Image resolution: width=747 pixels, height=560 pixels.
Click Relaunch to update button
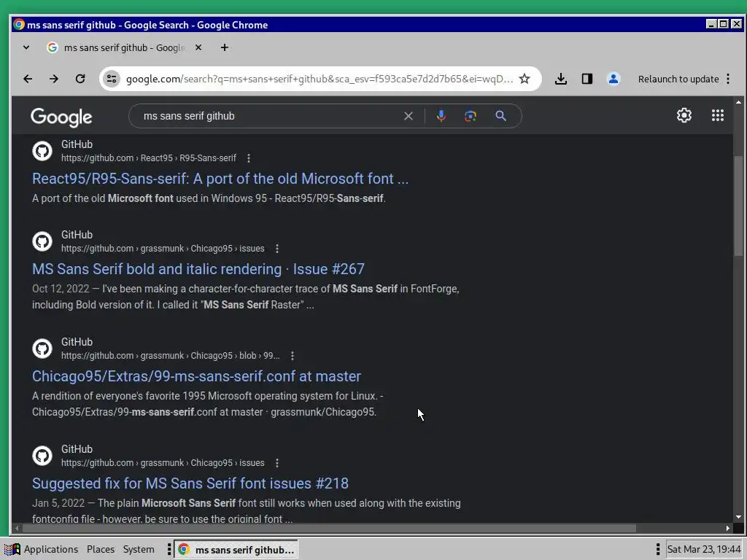coord(678,79)
